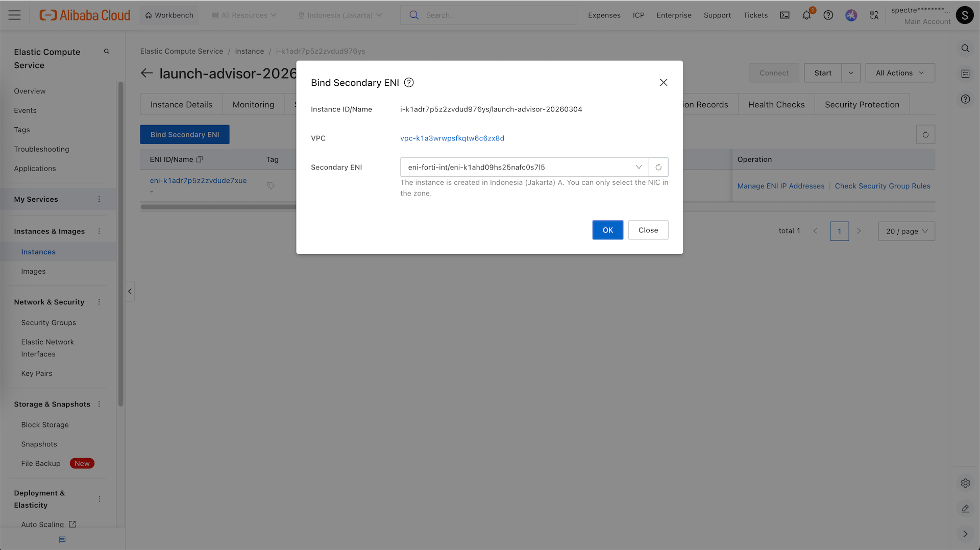Click the tag icon in ENI row
Image resolution: width=980 pixels, height=550 pixels.
(271, 186)
